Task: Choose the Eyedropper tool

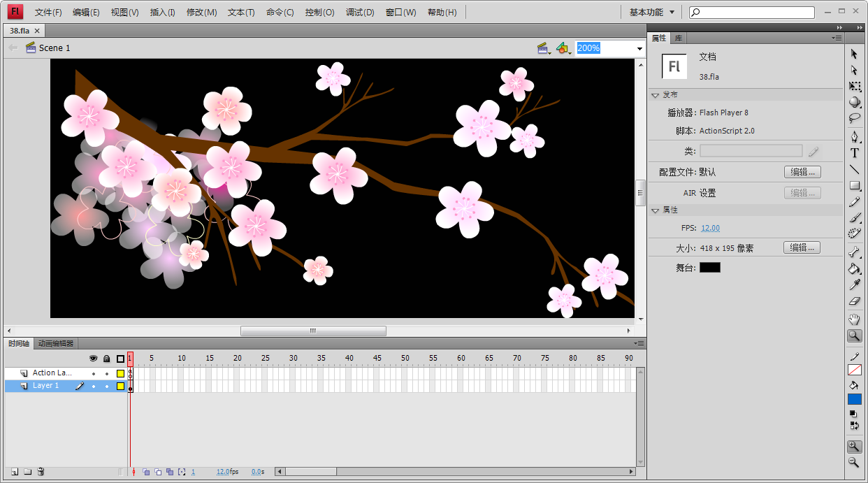Action: 854,284
